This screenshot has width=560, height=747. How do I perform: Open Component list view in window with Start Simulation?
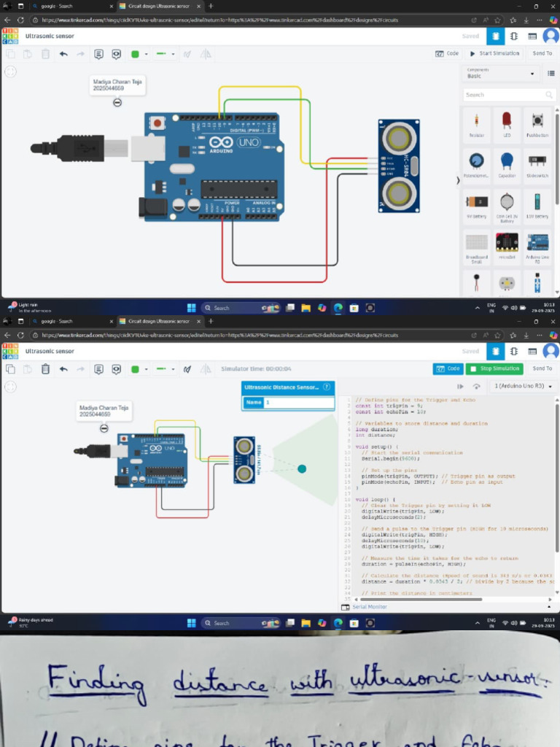(x=532, y=36)
